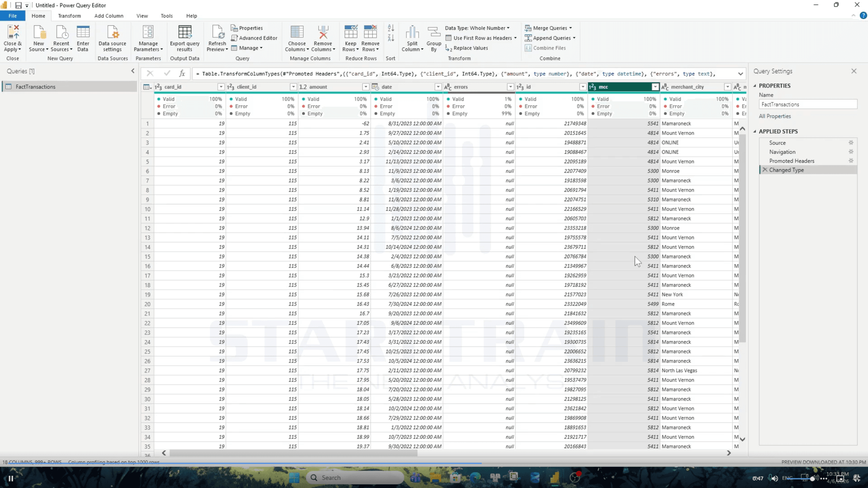Select the FactTransactions query

(x=70, y=87)
